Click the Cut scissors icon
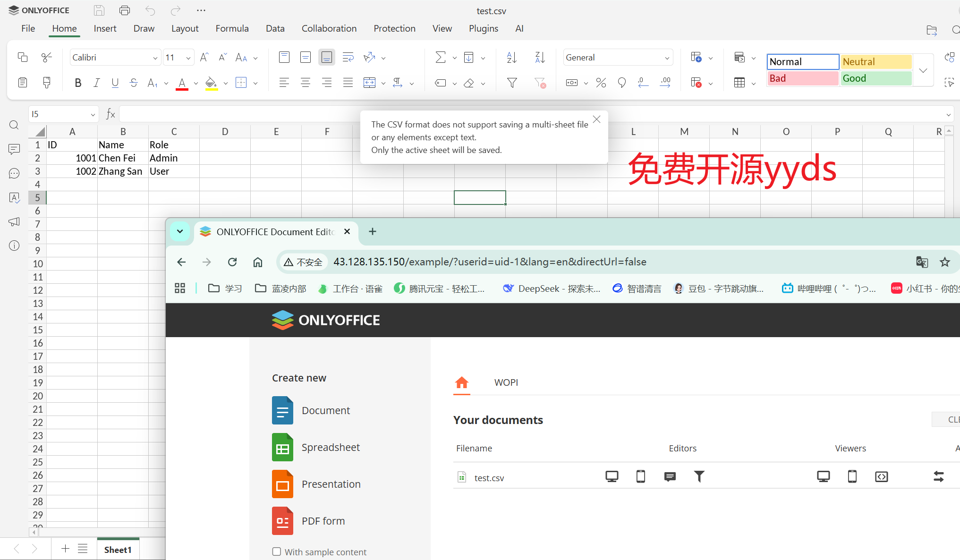 click(46, 57)
